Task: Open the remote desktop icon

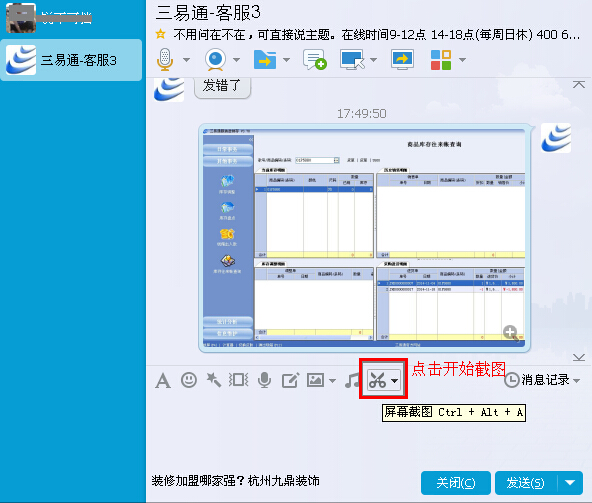Action: [x=352, y=60]
